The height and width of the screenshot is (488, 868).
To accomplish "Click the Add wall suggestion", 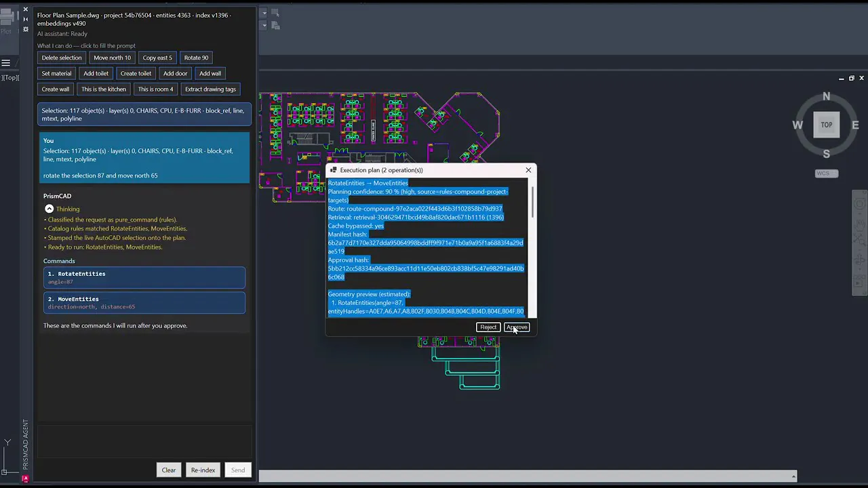I will [x=210, y=73].
